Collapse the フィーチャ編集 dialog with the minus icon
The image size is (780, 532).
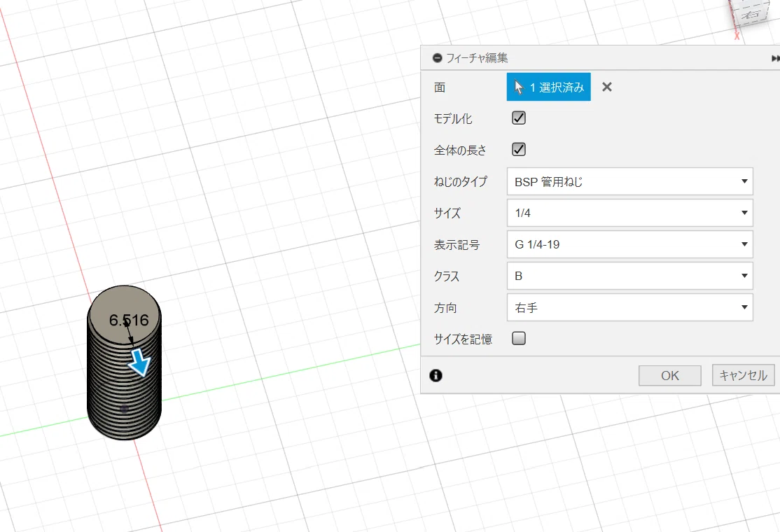tap(437, 58)
